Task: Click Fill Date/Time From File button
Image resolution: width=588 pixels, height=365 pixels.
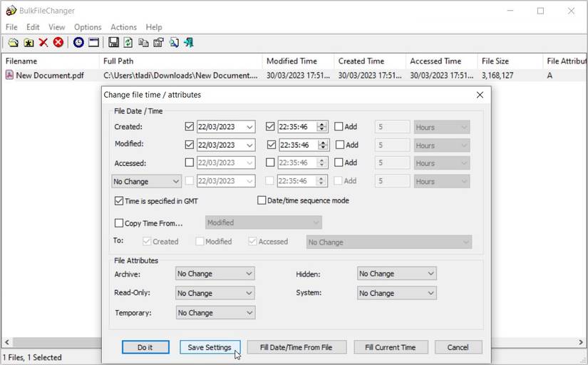Action: pos(296,347)
